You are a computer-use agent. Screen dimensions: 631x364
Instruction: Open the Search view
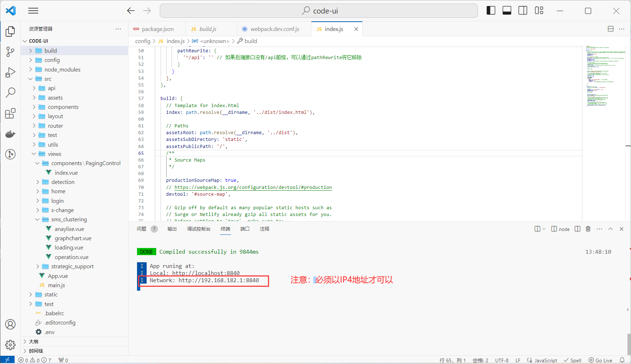tap(10, 93)
